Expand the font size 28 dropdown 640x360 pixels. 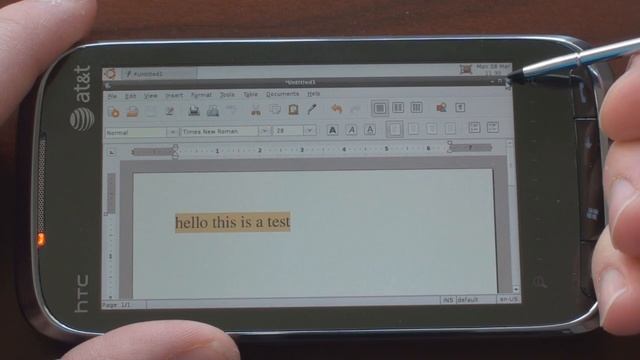pos(309,131)
